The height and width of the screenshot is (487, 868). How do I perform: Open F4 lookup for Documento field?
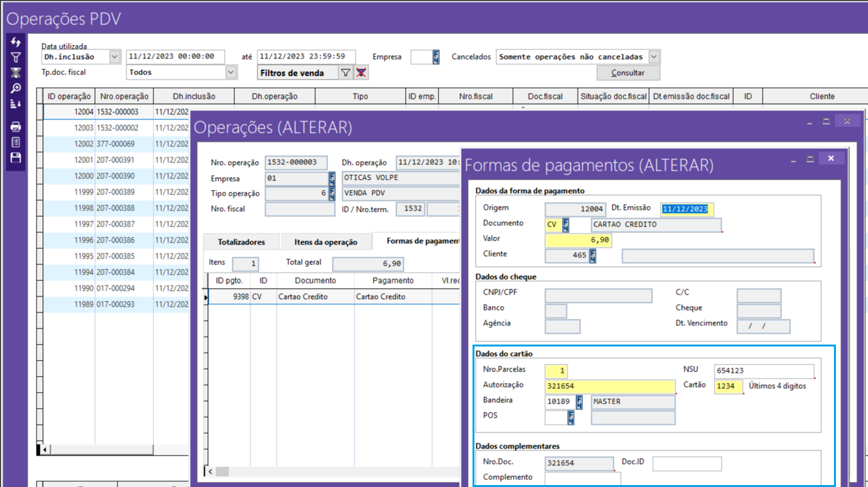click(x=566, y=225)
